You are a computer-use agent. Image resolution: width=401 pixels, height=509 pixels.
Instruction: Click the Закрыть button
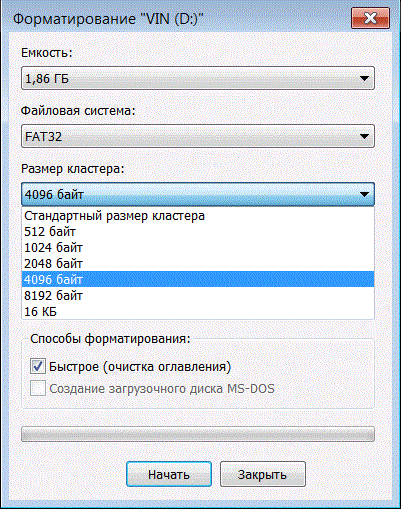tap(263, 474)
